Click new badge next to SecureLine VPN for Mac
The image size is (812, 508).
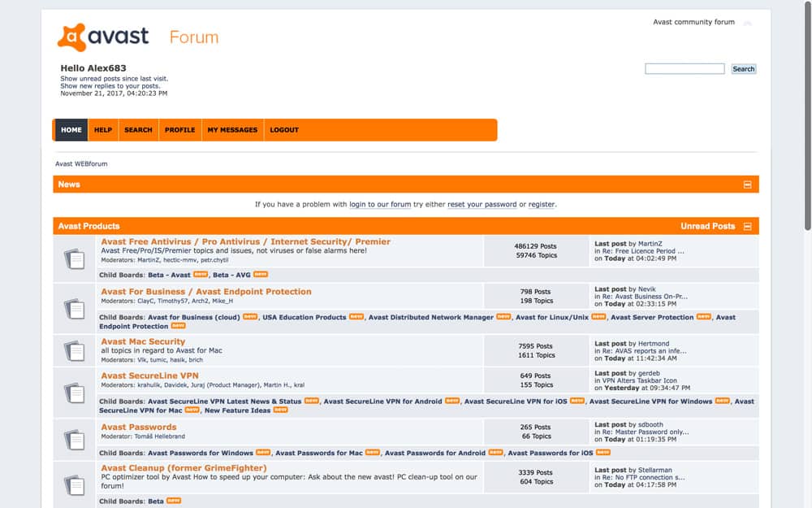pyautogui.click(x=192, y=410)
